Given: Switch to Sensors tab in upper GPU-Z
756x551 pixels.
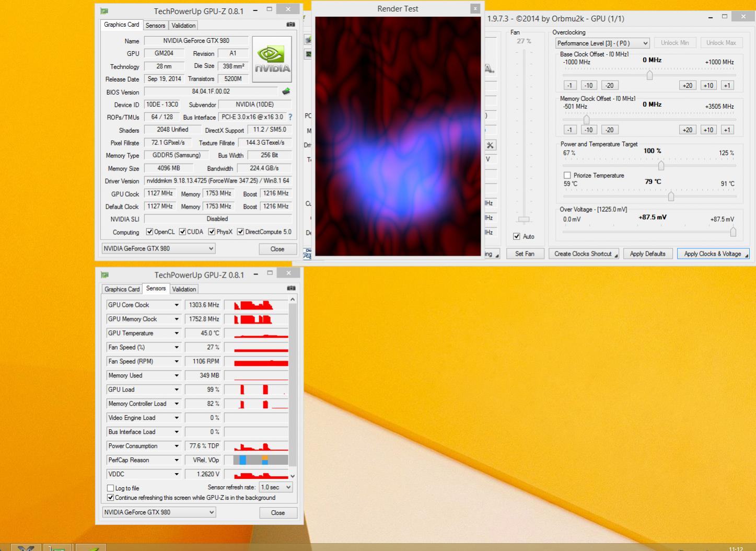Looking at the screenshot, I should coord(155,25).
